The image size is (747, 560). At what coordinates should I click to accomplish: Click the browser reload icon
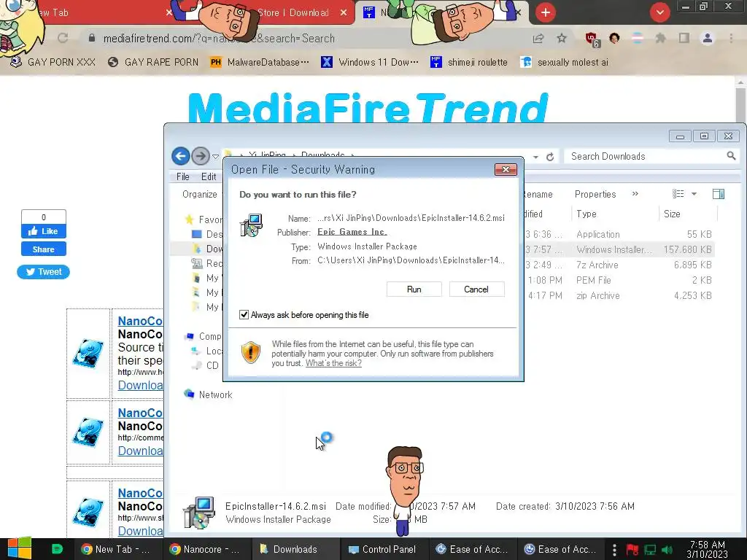(x=63, y=38)
